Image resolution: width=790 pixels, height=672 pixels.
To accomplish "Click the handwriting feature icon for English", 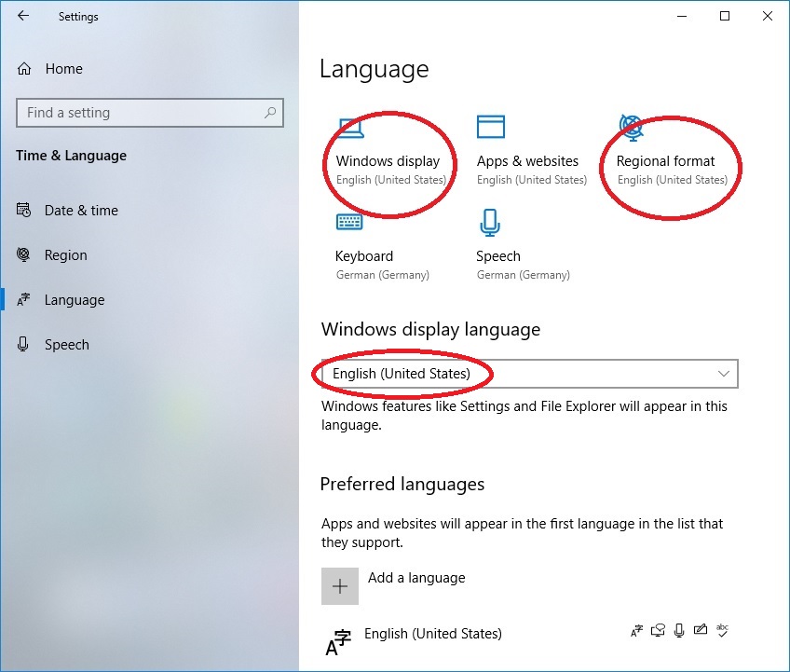I will (701, 629).
